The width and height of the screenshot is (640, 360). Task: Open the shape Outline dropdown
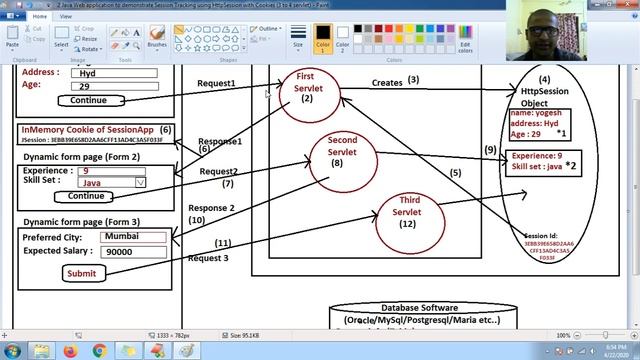click(266, 29)
